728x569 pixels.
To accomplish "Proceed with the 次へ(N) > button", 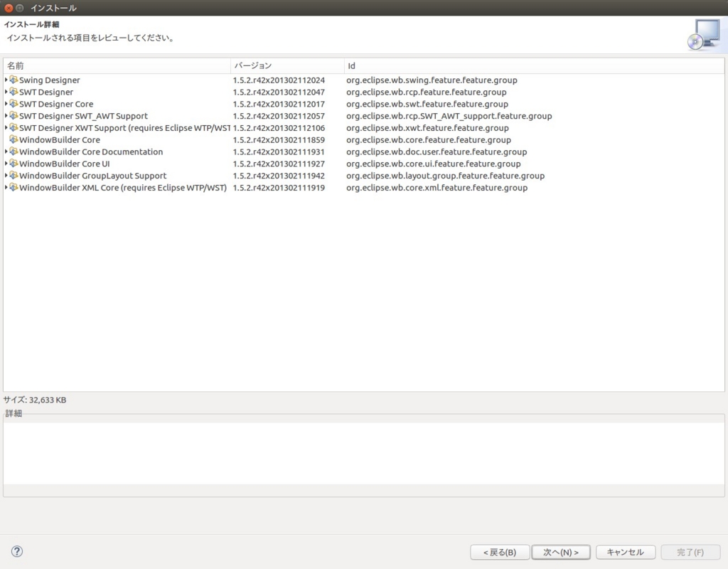I will (561, 552).
